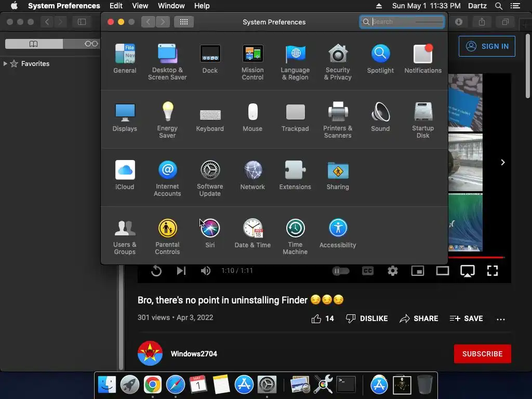532x399 pixels.
Task: Go forward in System Preferences
Action: 163,22
